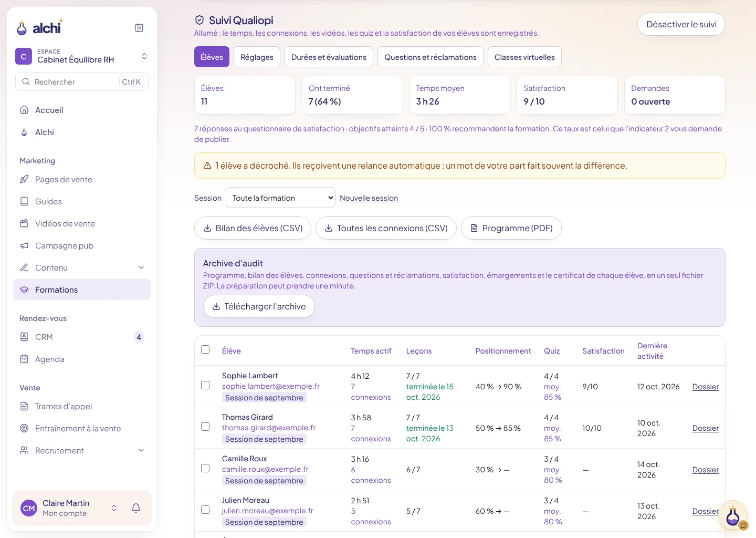Viewport: 756px width, 538px height.
Task: Open the Session dropdown 'Toute la formation'
Action: click(280, 198)
